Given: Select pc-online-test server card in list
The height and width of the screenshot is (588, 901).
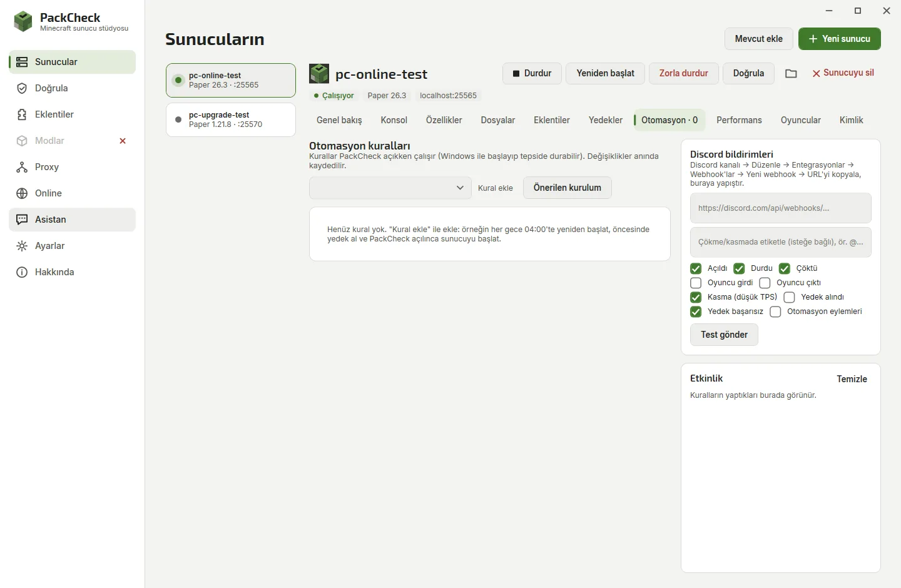Looking at the screenshot, I should pos(231,80).
